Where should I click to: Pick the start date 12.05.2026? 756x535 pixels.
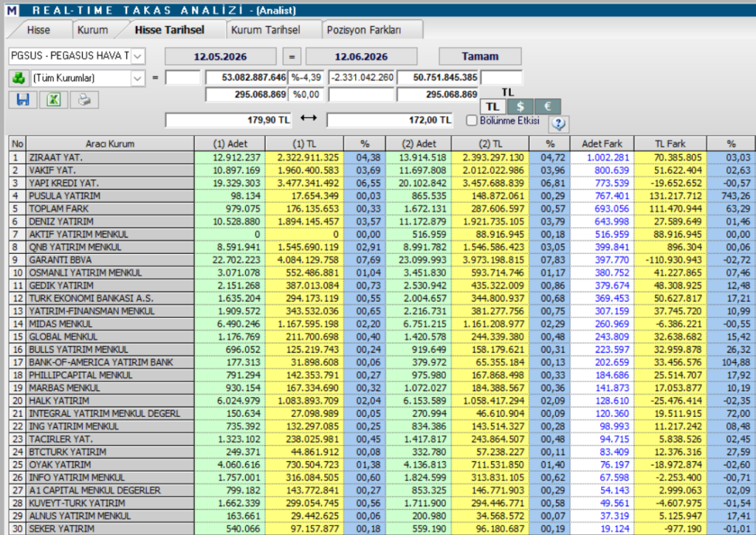tap(220, 56)
